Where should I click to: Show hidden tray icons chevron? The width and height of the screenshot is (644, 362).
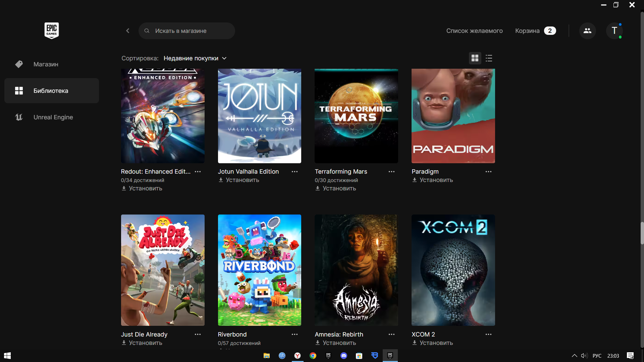574,356
